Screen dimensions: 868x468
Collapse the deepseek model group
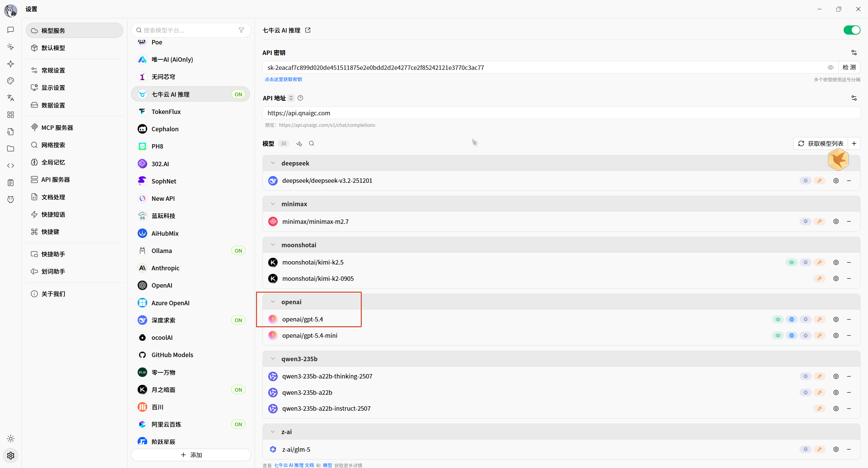[x=273, y=163]
